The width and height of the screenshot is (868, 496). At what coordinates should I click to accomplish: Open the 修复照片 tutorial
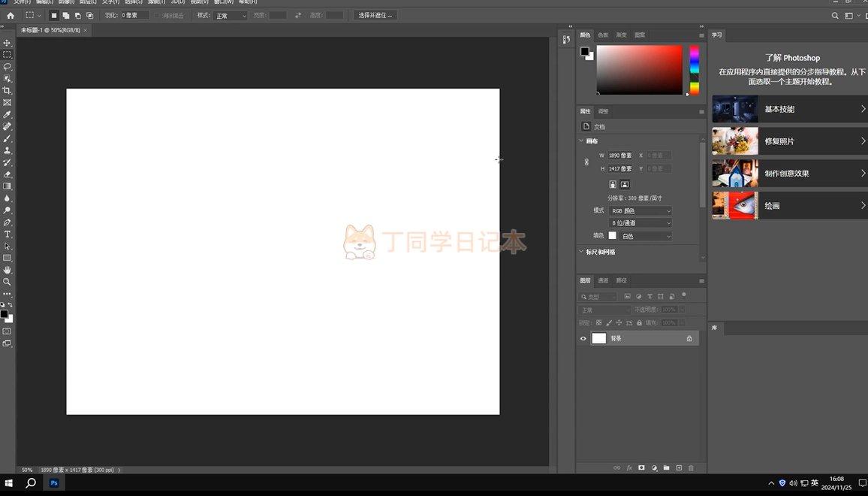coord(789,141)
